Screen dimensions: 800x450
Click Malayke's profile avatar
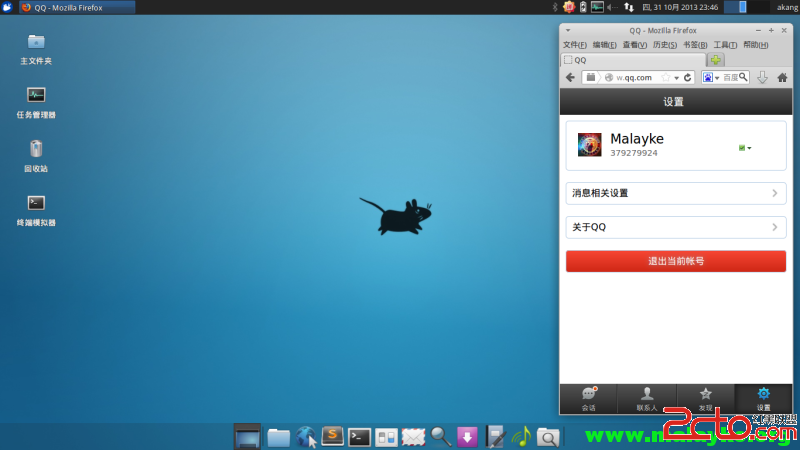click(x=589, y=145)
